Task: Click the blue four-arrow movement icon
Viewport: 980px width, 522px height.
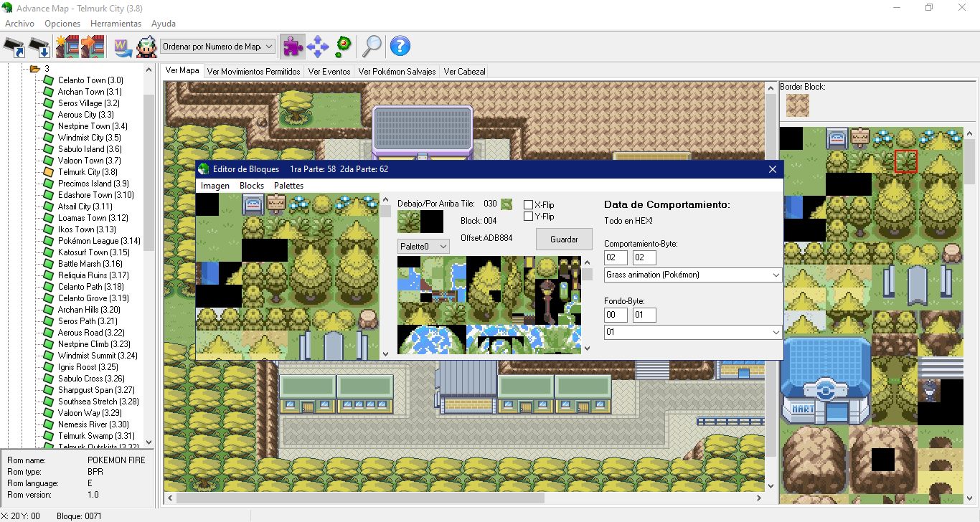Action: [x=317, y=47]
